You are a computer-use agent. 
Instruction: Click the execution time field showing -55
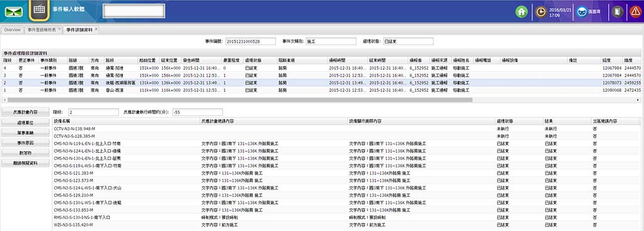197,112
